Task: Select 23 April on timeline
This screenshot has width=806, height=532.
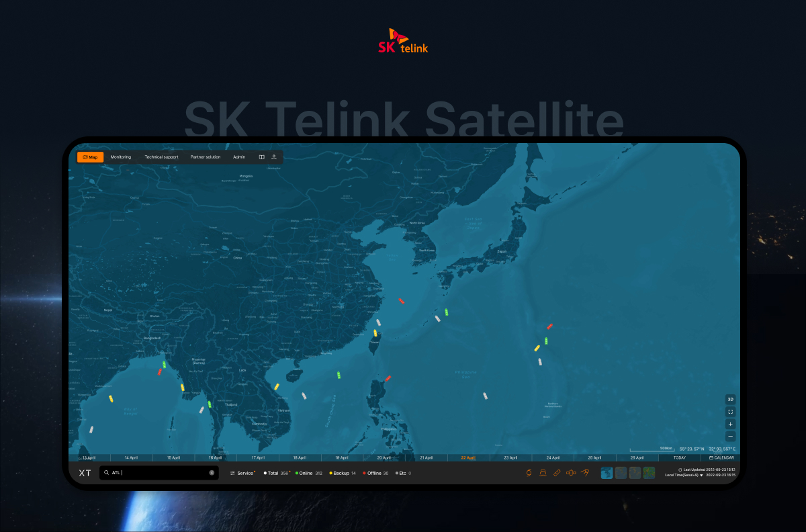Action: point(510,457)
